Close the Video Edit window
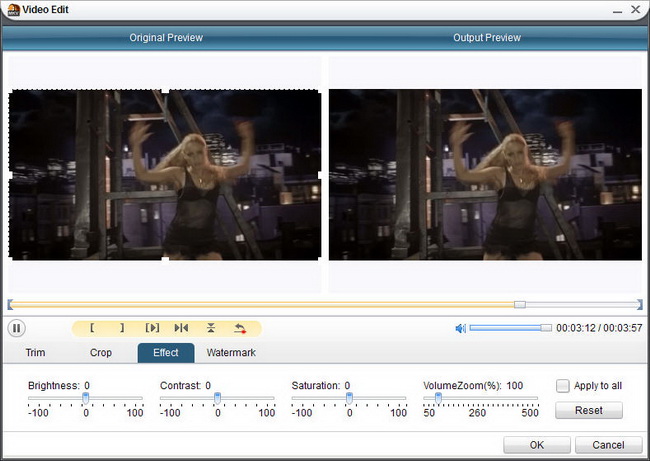Screen dimensions: 650x461 pyautogui.click(x=635, y=9)
